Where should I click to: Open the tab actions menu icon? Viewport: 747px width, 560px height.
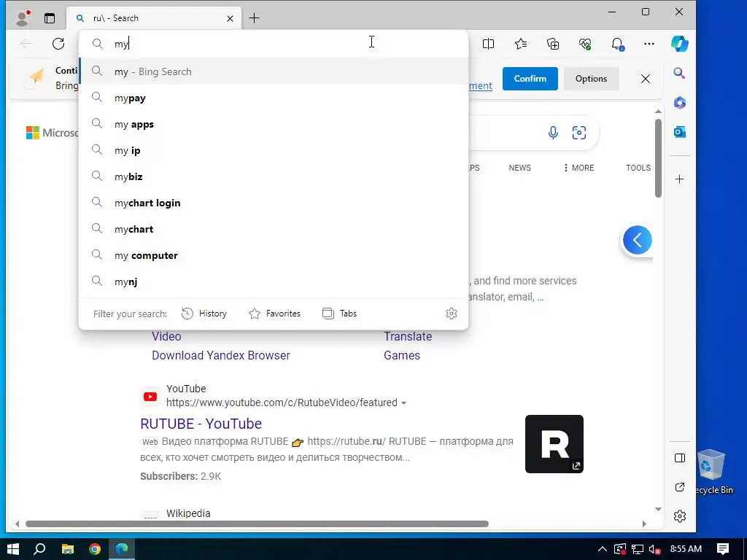tap(50, 18)
